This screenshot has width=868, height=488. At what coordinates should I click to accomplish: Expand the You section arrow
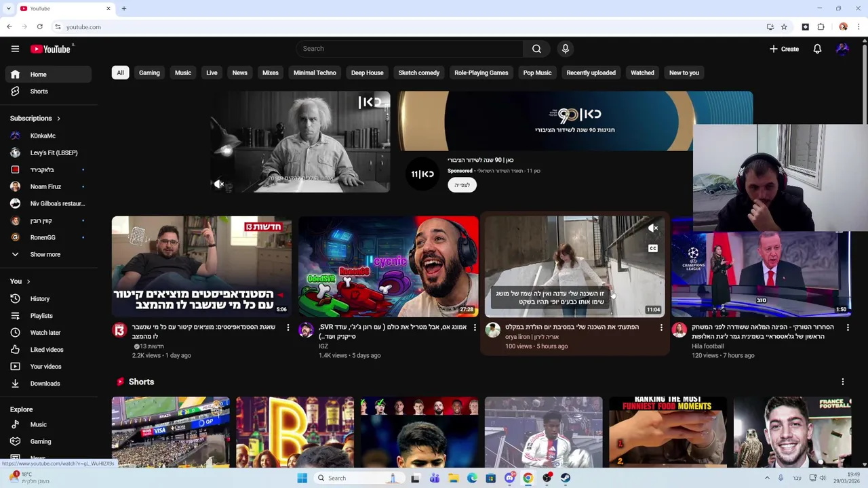[28, 281]
